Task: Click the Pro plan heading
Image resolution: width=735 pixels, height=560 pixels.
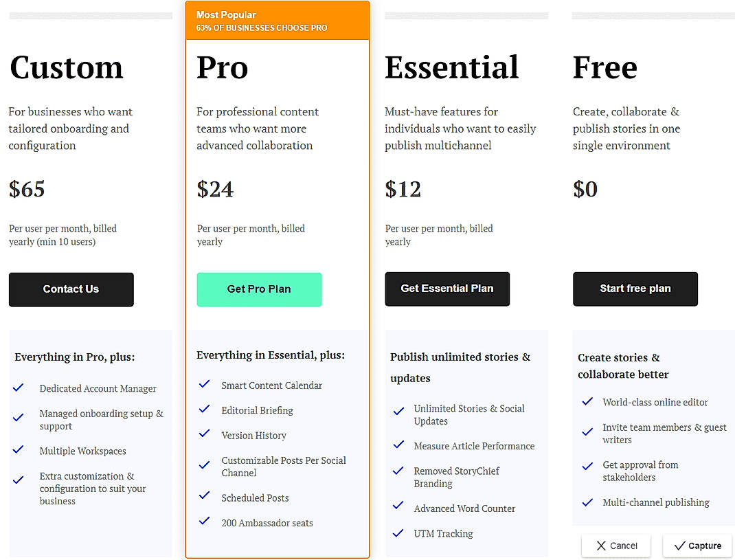Action: pos(223,67)
